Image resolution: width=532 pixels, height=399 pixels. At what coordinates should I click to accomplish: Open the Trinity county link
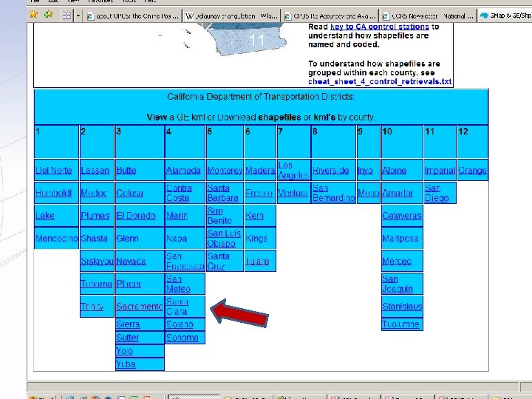coord(92,307)
